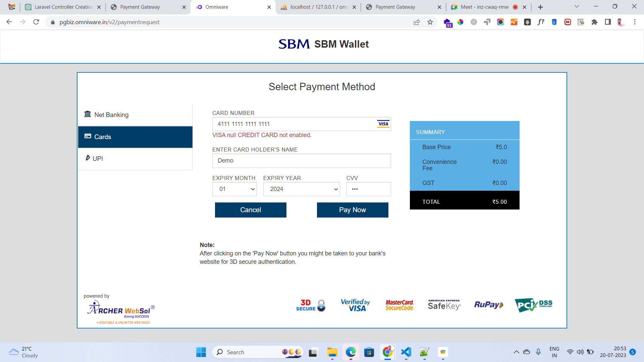Click the card holder's name field
The height and width of the screenshot is (362, 644).
coord(302,161)
